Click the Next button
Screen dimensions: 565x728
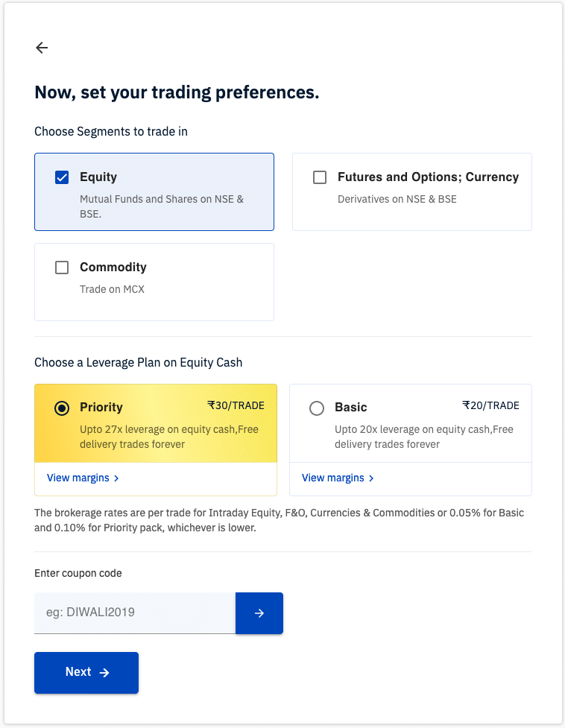[x=86, y=673]
